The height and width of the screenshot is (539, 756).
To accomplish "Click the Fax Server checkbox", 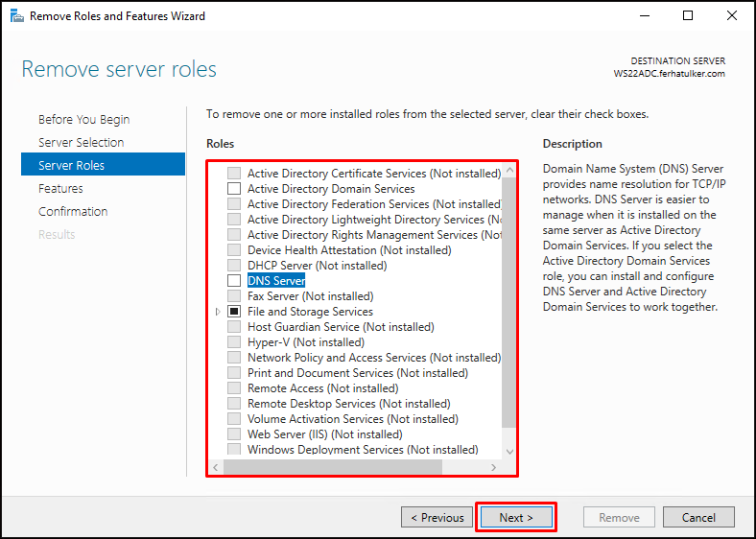I will coord(234,296).
